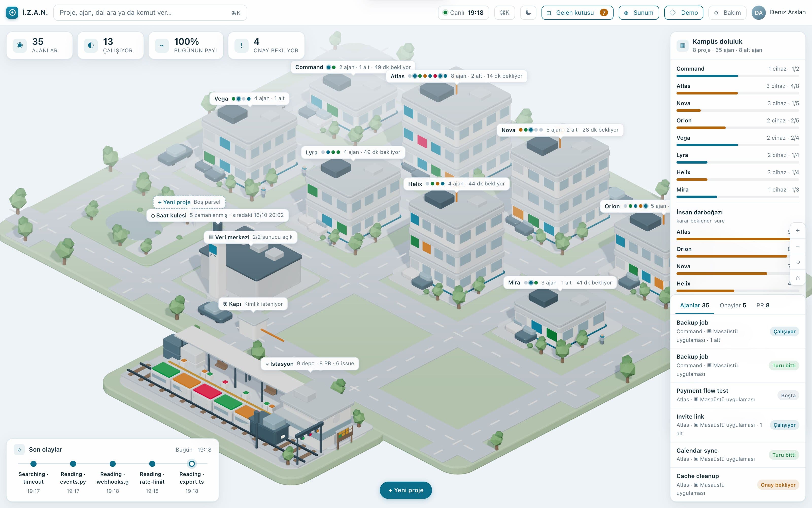Open Veri merkezi data center label
Image resolution: width=812 pixels, height=508 pixels.
(251, 237)
